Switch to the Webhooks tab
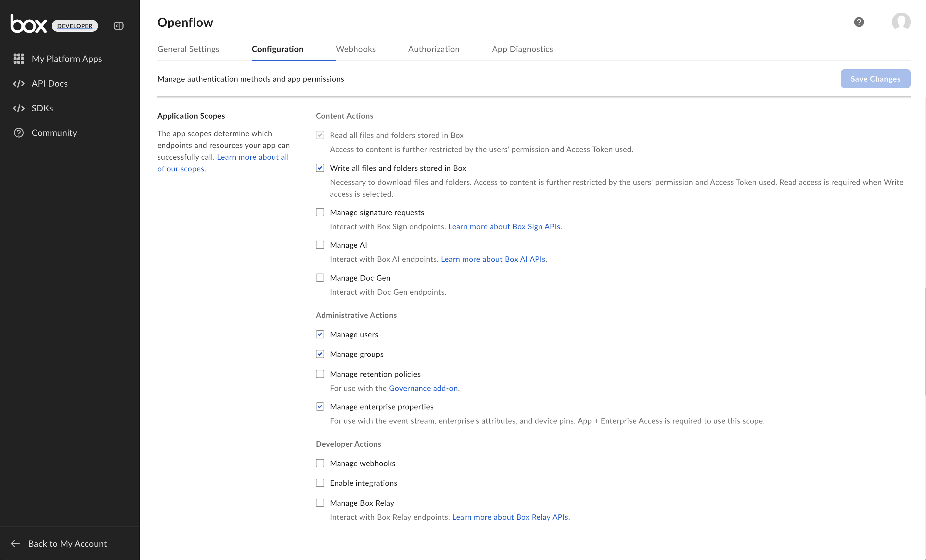 (356, 49)
